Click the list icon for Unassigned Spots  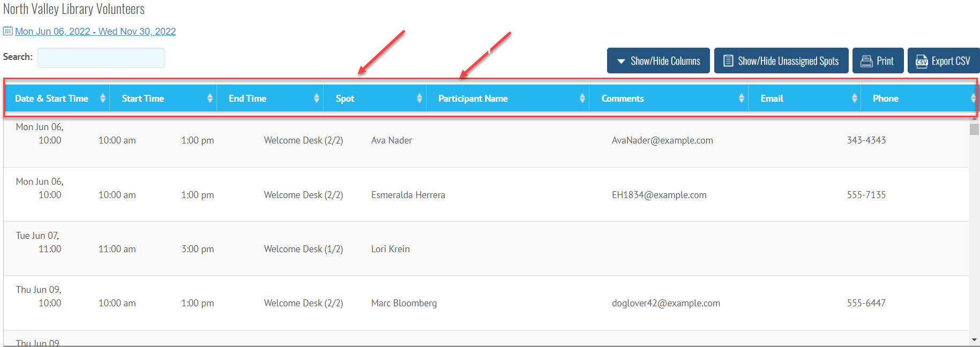[x=728, y=61]
